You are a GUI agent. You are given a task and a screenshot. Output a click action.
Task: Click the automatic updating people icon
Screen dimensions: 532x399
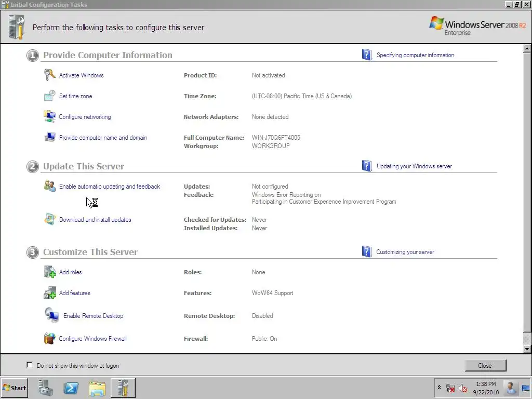pyautogui.click(x=50, y=186)
